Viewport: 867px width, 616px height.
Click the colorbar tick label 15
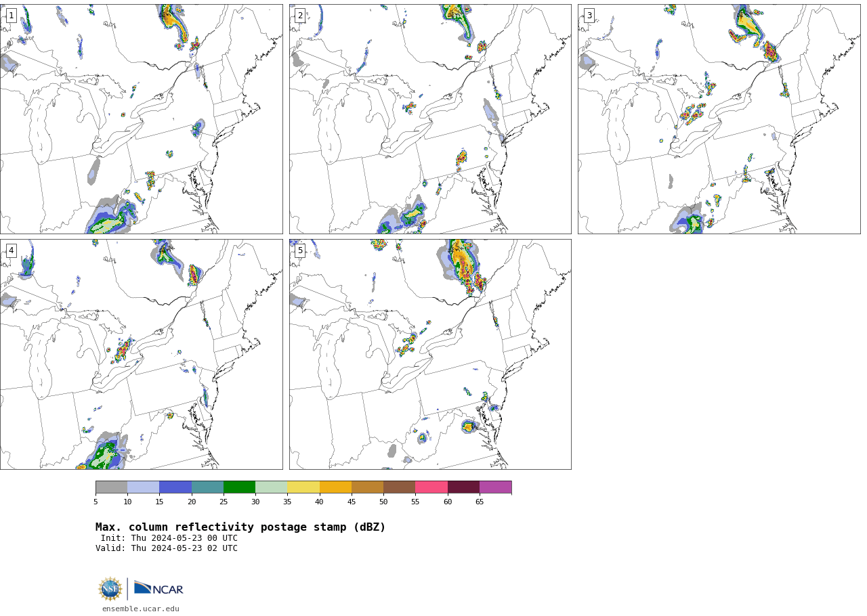pos(159,502)
